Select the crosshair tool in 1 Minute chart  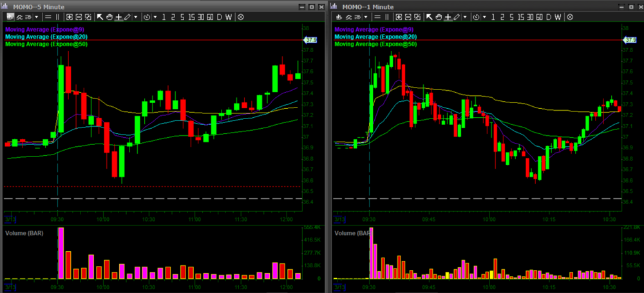(x=448, y=17)
